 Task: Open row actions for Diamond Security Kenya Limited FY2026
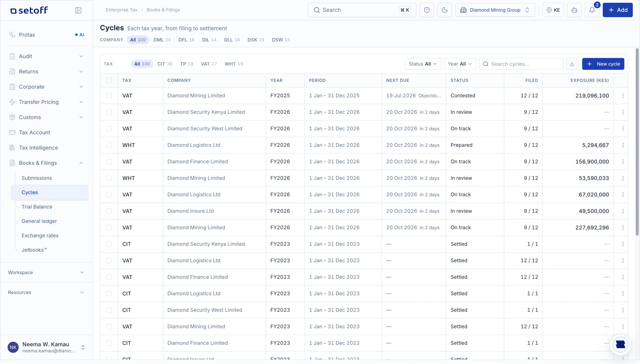coord(623,112)
